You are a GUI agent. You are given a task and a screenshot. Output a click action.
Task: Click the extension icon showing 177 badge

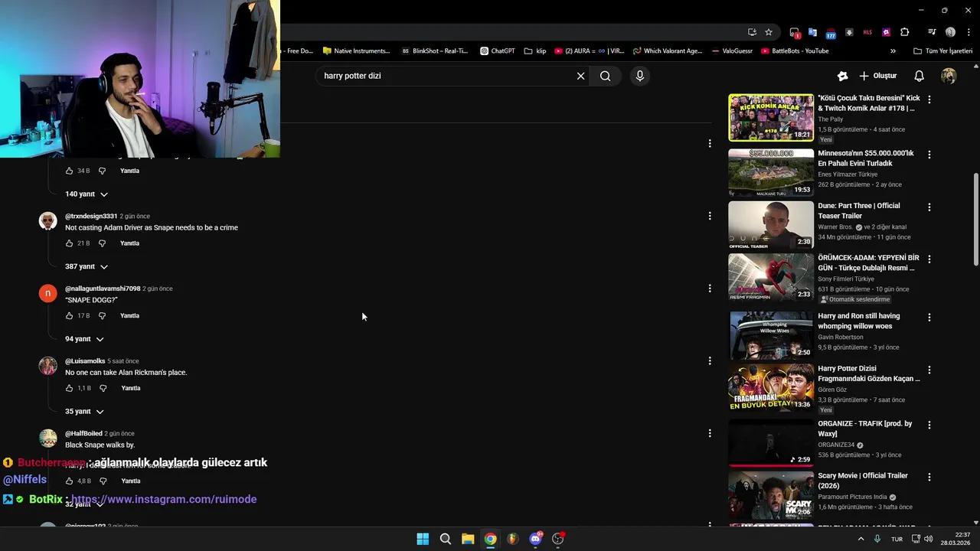pos(831,33)
